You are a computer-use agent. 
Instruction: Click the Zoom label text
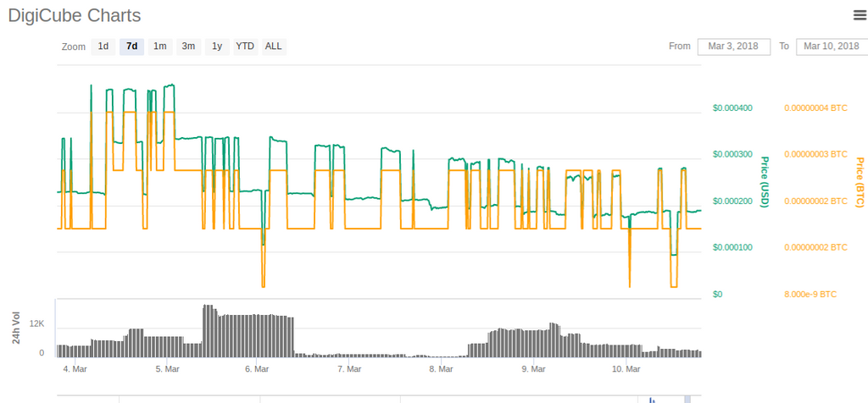(x=74, y=47)
